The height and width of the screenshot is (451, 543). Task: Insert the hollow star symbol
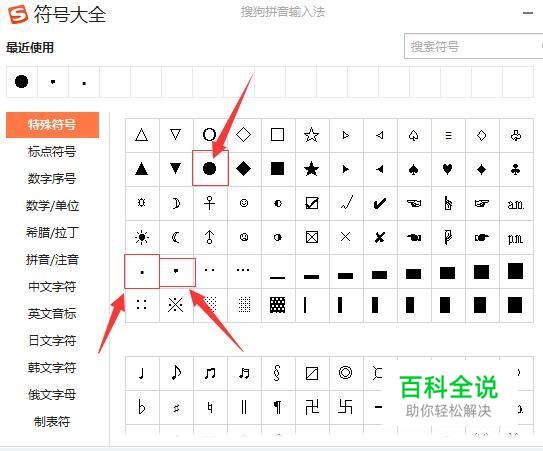tap(311, 135)
